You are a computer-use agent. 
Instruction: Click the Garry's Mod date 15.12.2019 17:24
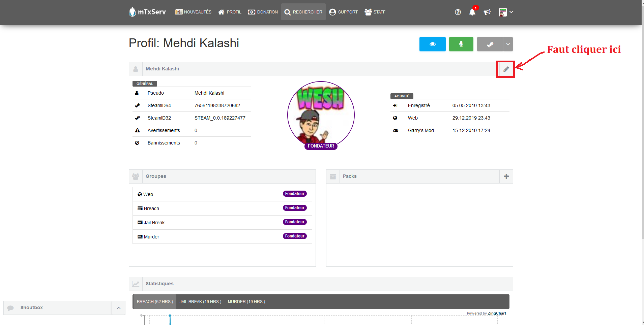tap(471, 130)
